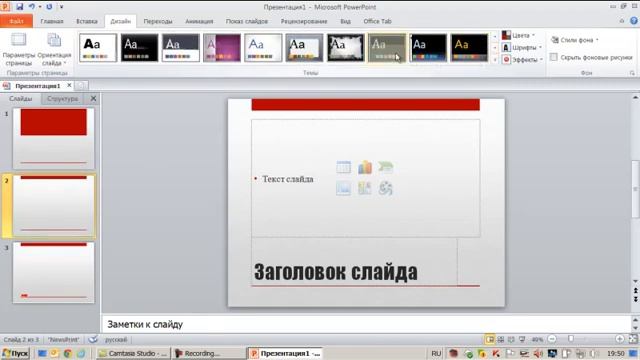Click the new document tab button
Screen dimensions: 640x360
point(81,86)
